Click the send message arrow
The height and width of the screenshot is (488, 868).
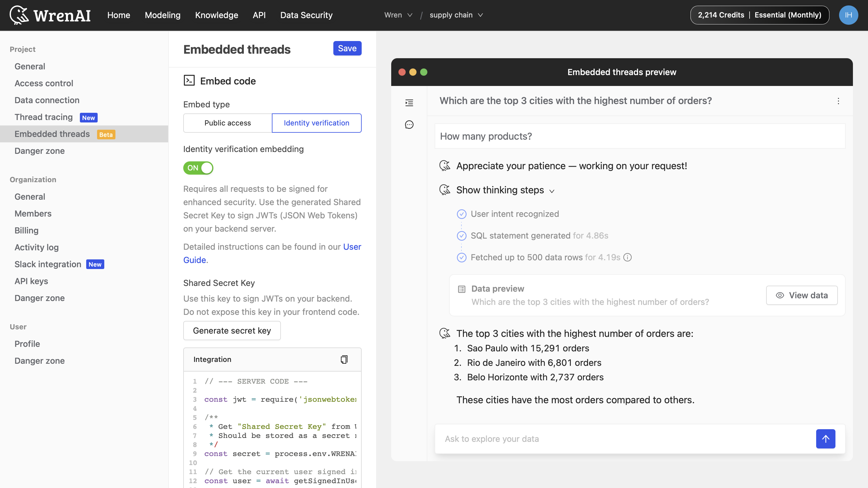point(825,439)
